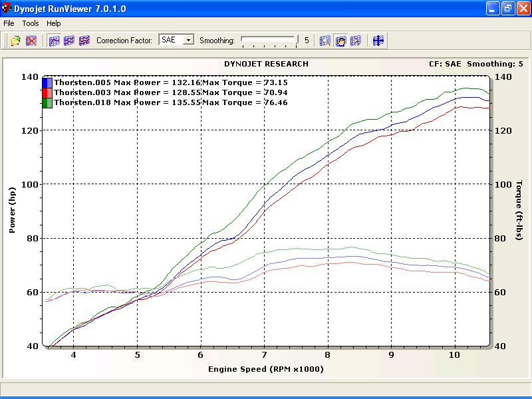Open the Tools menu

31,23
